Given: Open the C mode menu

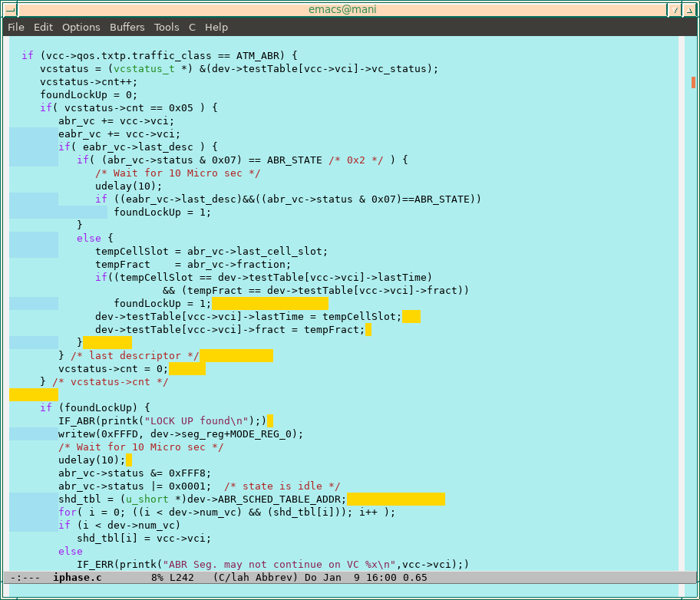Looking at the screenshot, I should (x=192, y=27).
